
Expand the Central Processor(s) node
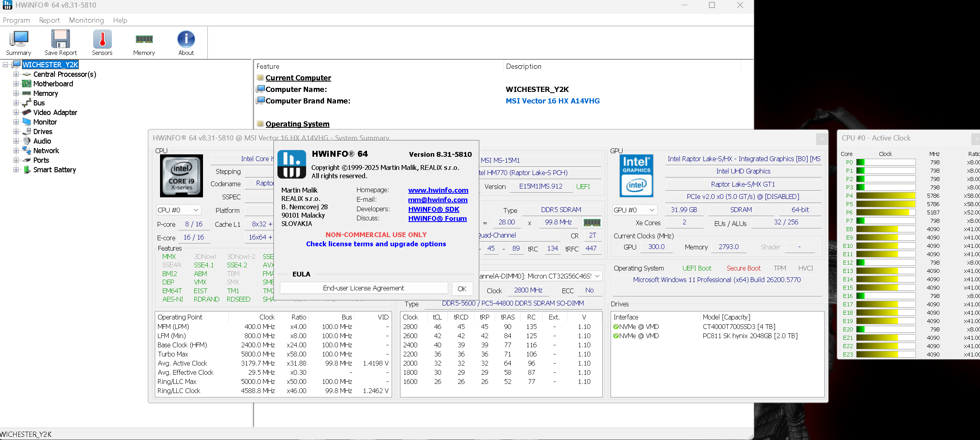coord(16,74)
